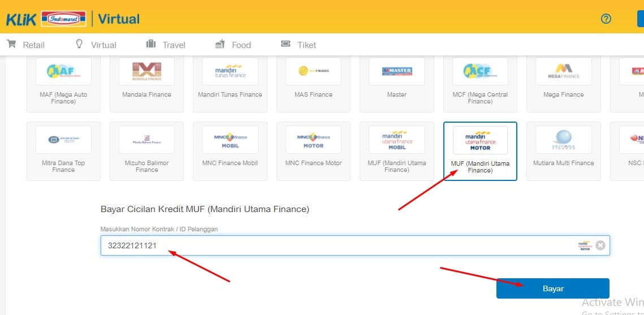Click the Klik Indomaret logo

[46, 19]
